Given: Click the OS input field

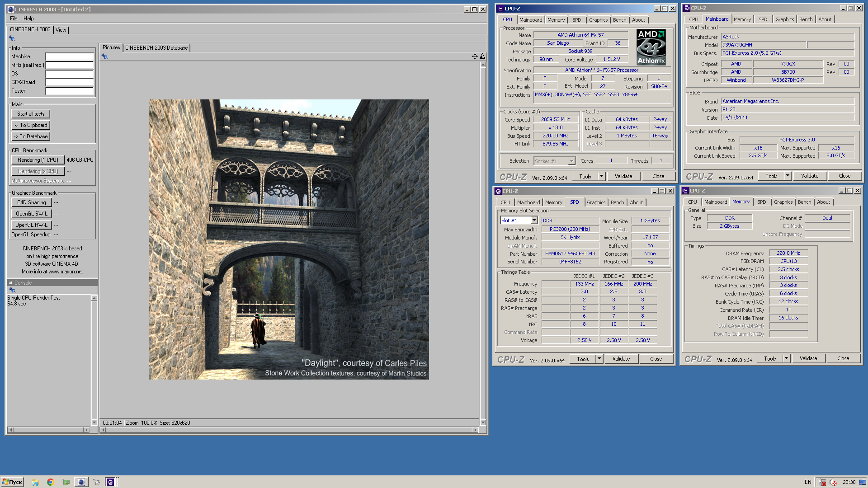Looking at the screenshot, I should [70, 74].
